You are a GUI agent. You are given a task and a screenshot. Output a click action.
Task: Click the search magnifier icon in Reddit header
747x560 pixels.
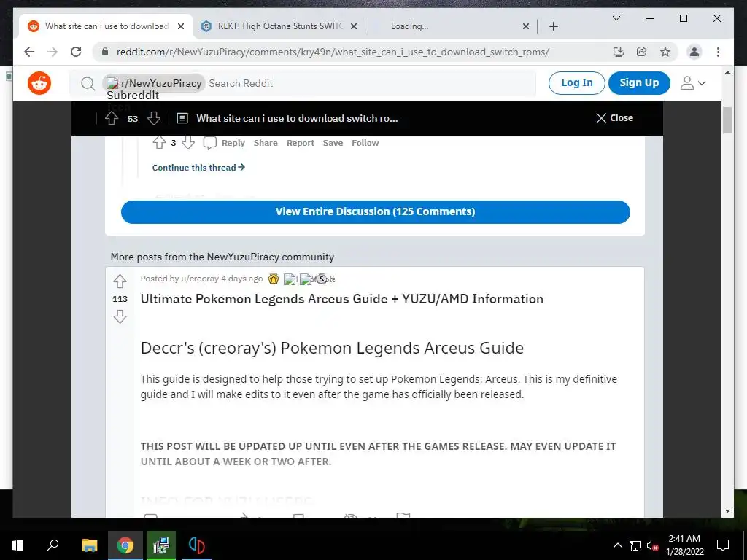88,84
